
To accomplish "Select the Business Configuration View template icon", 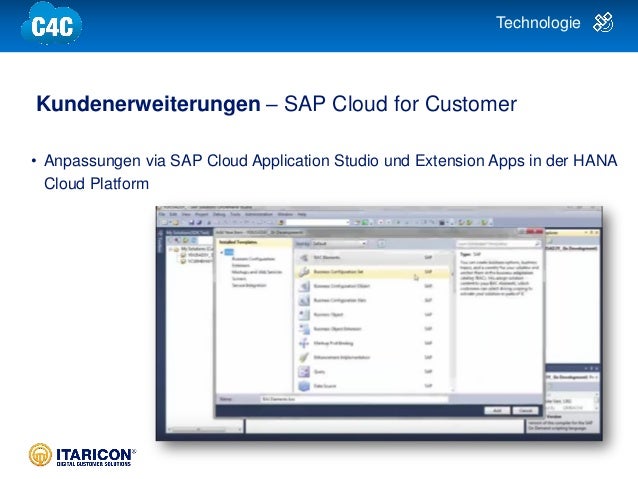I will (304, 301).
